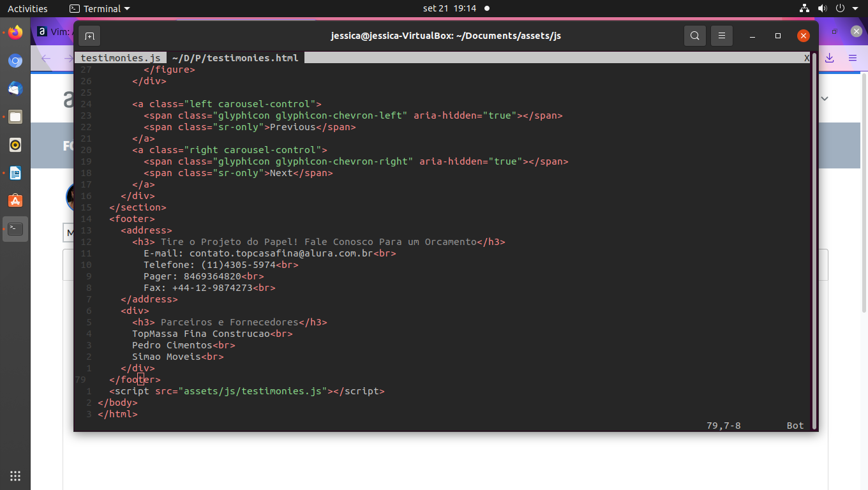Click the contato.topcasafina@alura.com.br email text
Screen dimensions: 868x490
click(281, 253)
